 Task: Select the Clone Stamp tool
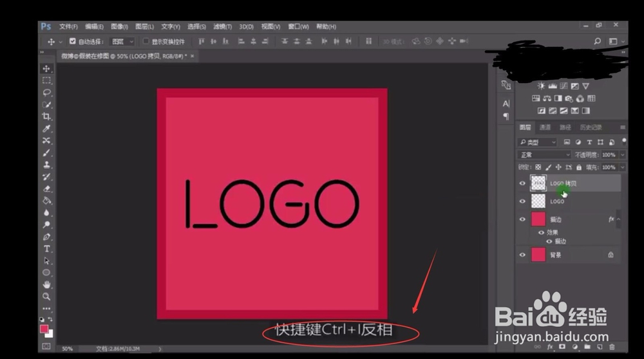coord(46,165)
